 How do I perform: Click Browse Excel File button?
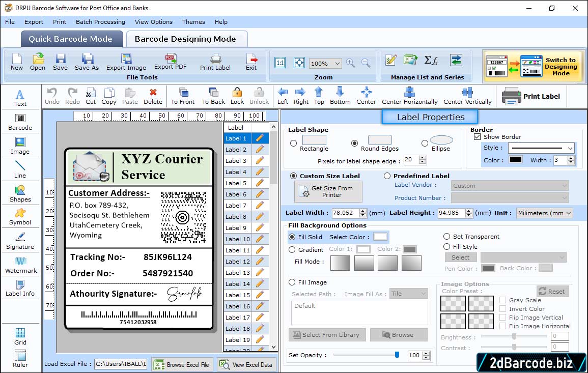click(182, 364)
